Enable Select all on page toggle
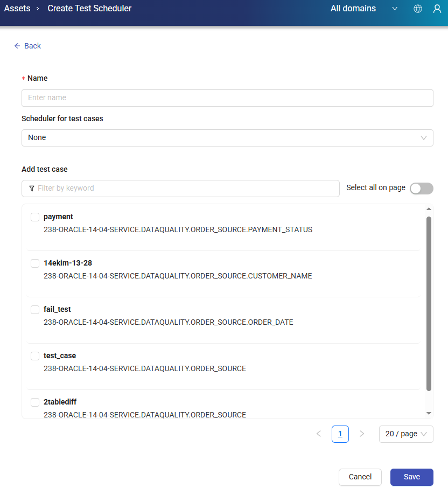 coord(421,189)
